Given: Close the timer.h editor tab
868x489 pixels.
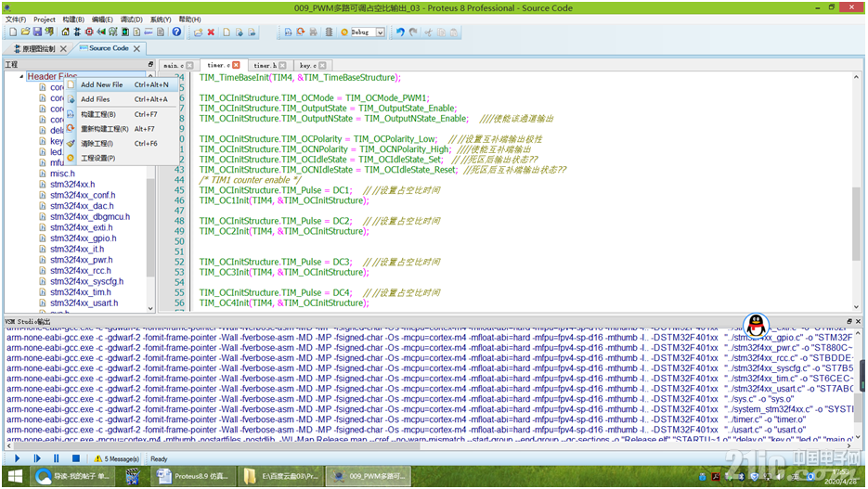Looking at the screenshot, I should [x=283, y=65].
